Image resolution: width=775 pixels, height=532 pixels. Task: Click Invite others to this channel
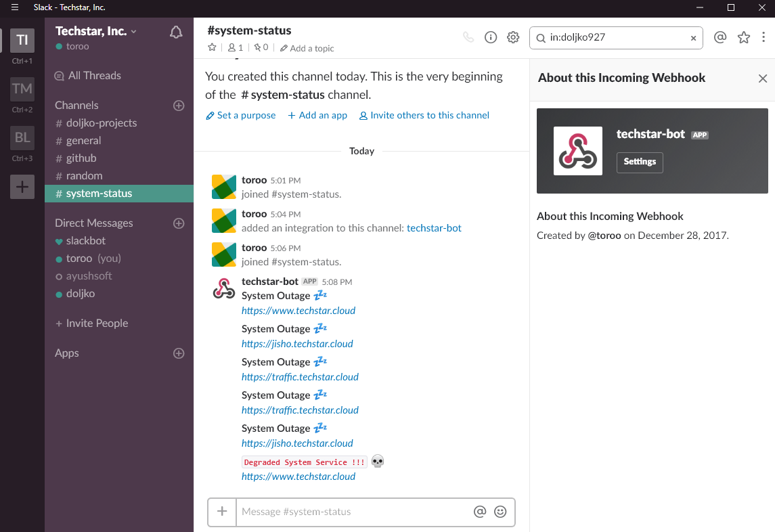pyautogui.click(x=424, y=115)
